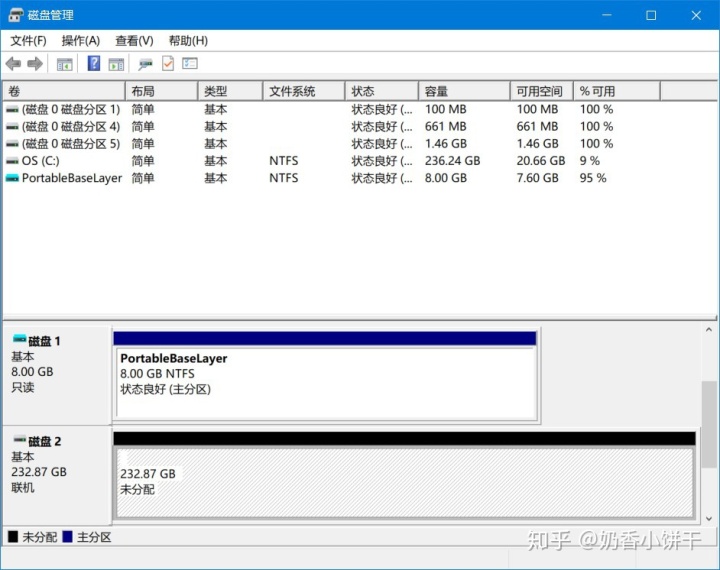Sort by the 文件系统 column header
The width and height of the screenshot is (720, 570).
pos(304,91)
